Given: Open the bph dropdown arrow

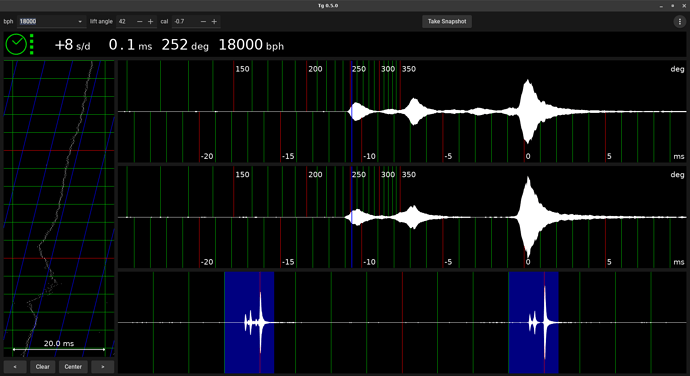Looking at the screenshot, I should [x=80, y=22].
